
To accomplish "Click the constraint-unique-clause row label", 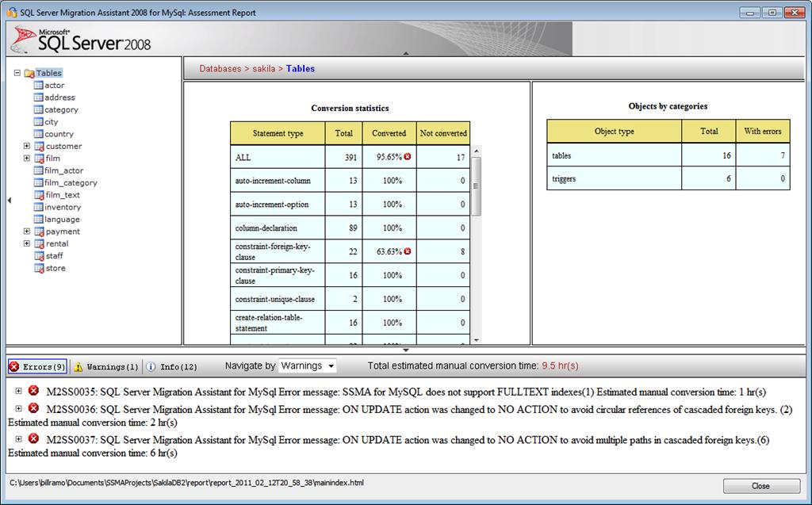I will [x=275, y=299].
